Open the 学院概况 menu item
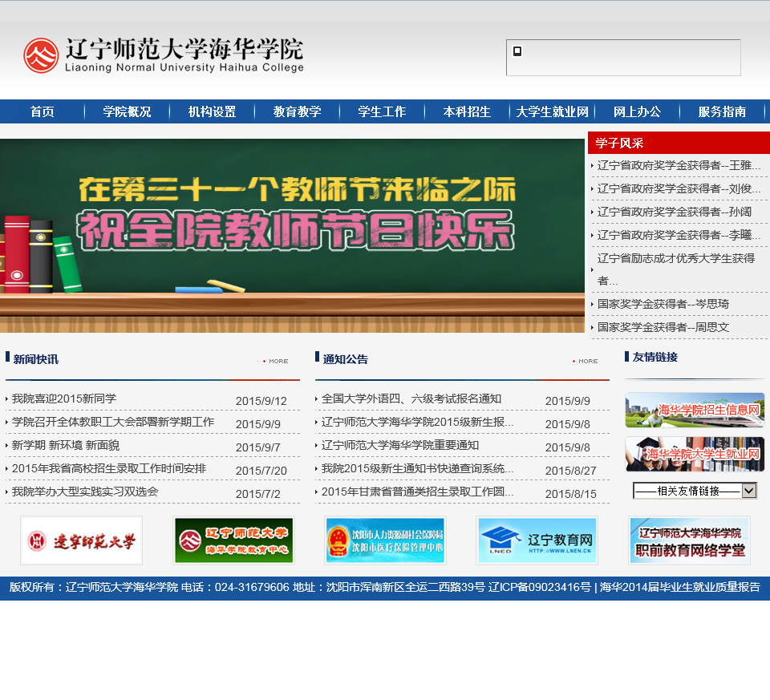Image resolution: width=770 pixels, height=700 pixels. coord(127,111)
